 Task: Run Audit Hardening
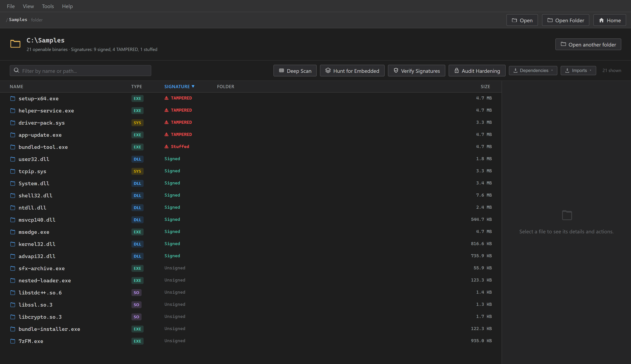(x=477, y=71)
